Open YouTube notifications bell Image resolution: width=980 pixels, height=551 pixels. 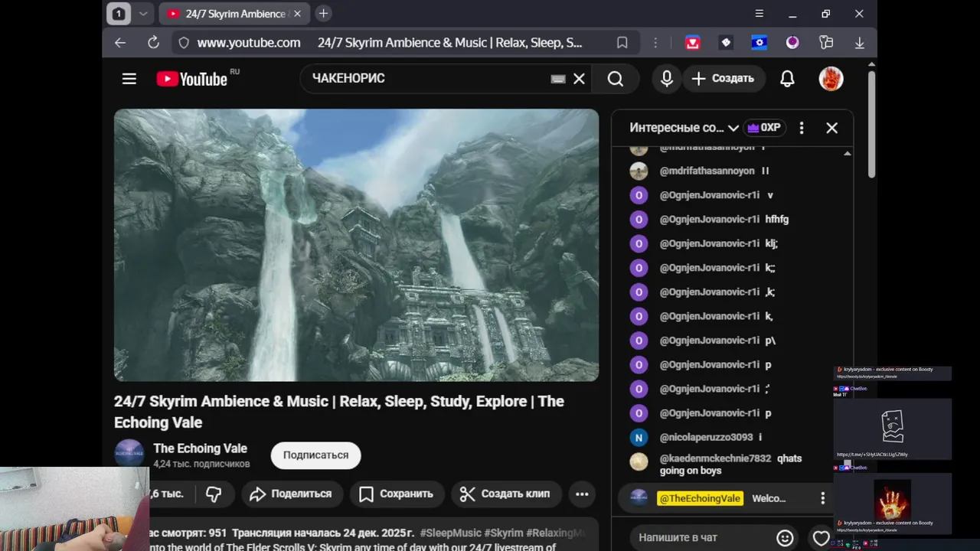point(787,78)
